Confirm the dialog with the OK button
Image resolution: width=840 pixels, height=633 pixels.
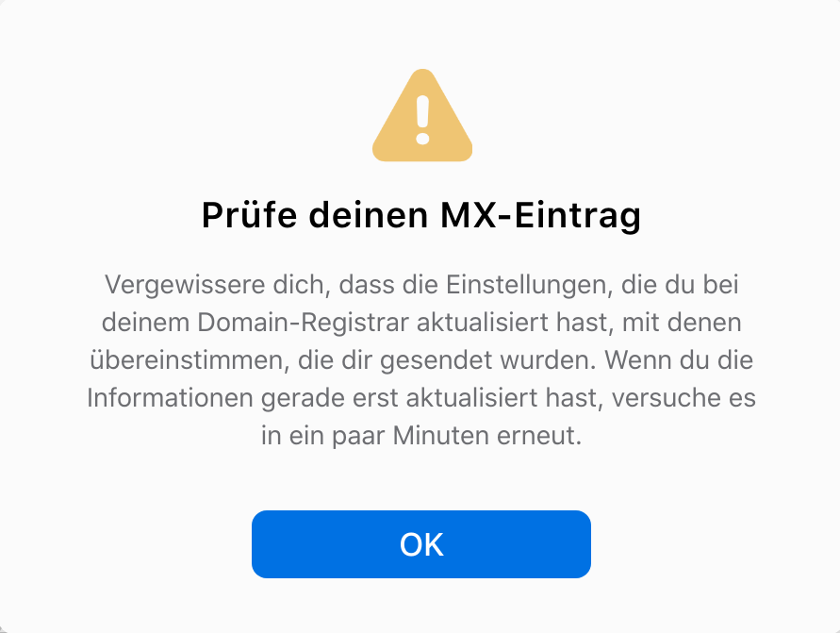(421, 544)
